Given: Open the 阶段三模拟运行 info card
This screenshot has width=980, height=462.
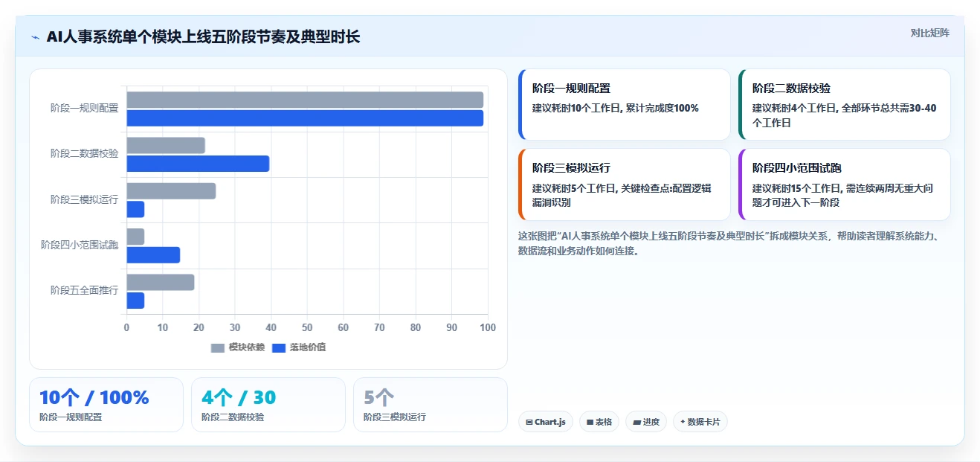Looking at the screenshot, I should point(625,185).
